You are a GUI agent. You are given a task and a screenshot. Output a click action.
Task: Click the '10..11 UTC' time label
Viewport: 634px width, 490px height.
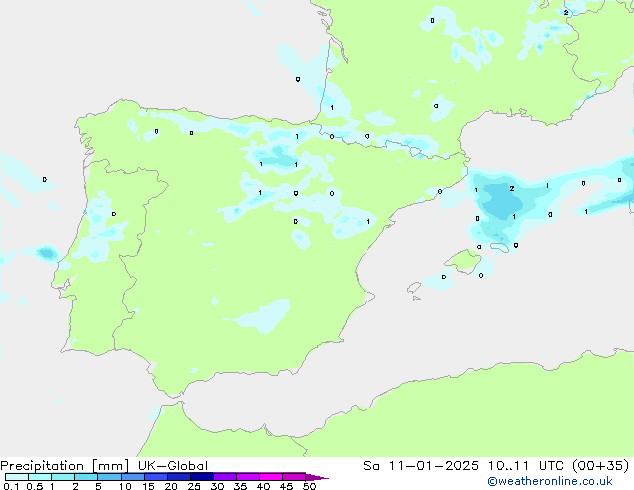526,466
